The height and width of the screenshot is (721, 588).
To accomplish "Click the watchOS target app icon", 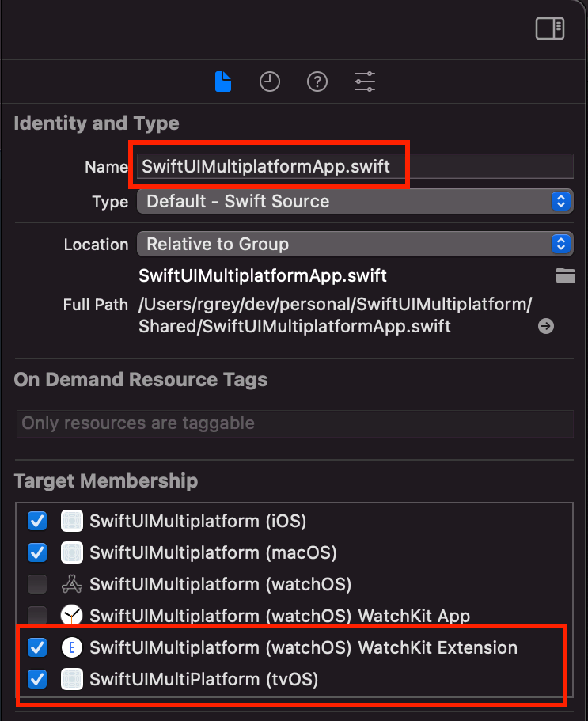I will click(72, 584).
